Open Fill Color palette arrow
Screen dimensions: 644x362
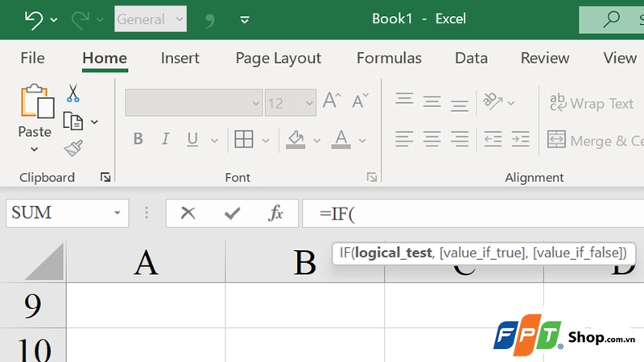pos(316,141)
